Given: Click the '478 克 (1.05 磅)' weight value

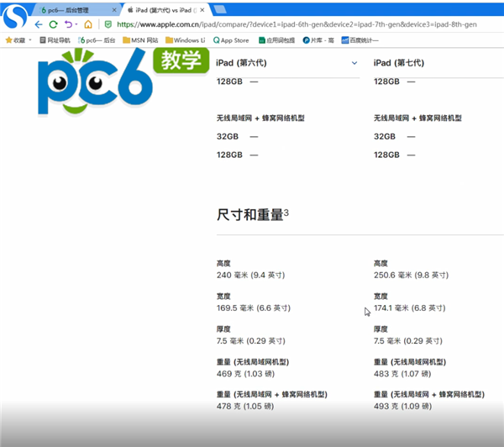Looking at the screenshot, I should click(x=245, y=406).
